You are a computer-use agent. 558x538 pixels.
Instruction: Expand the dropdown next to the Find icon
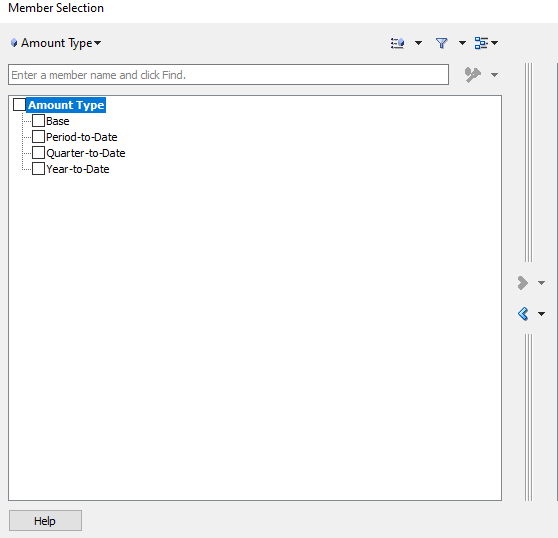494,75
